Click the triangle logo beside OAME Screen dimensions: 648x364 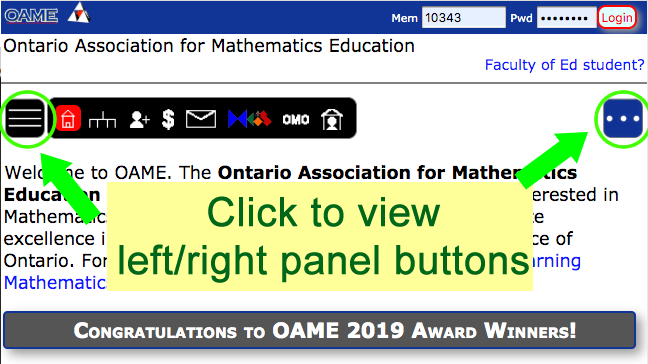click(x=79, y=13)
